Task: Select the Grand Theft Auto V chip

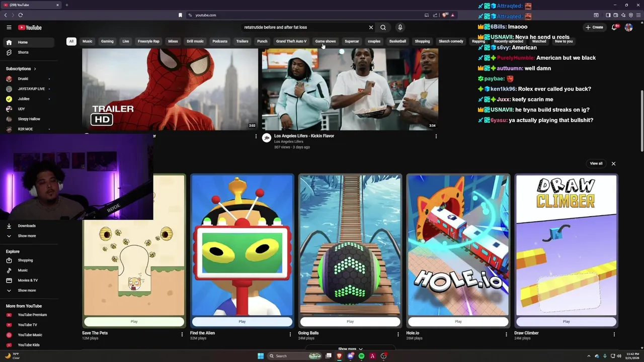Action: coord(291,41)
